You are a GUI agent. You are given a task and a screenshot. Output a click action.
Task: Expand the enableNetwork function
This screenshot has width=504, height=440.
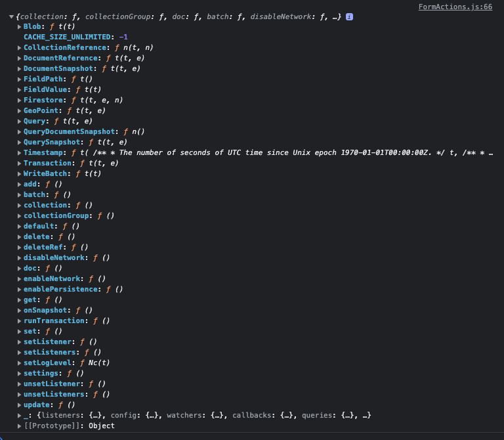click(19, 279)
